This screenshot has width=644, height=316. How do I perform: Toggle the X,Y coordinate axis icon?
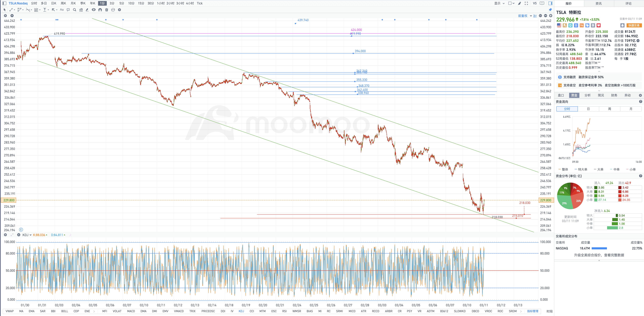(x=535, y=16)
